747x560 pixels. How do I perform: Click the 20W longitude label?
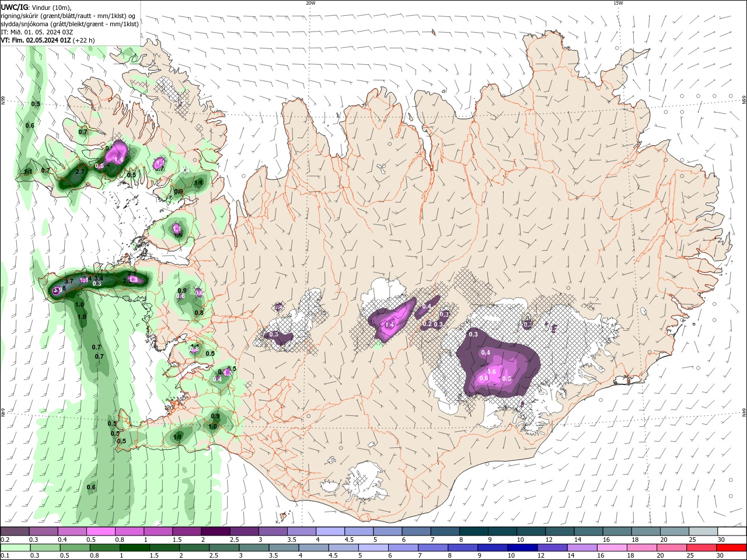click(x=310, y=3)
